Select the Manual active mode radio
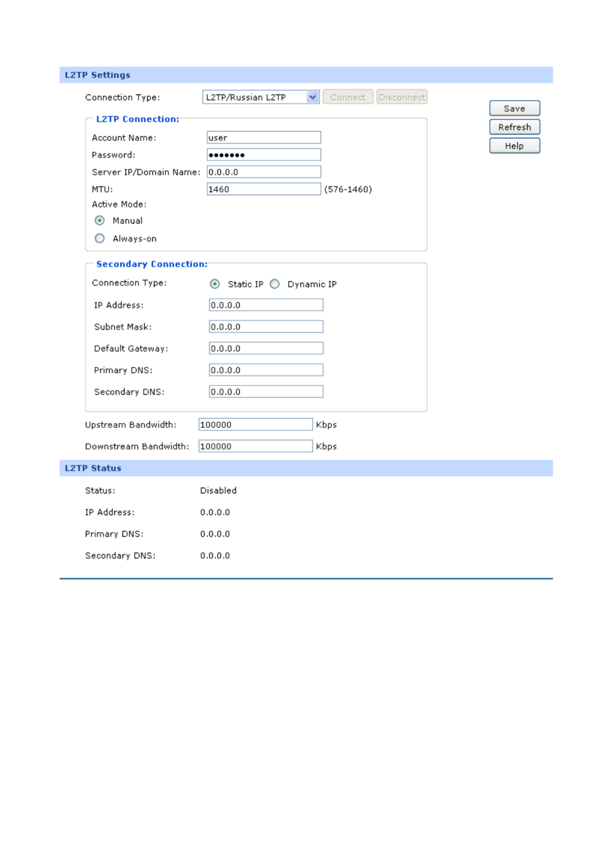Screen dimensions: 613x868 click(x=100, y=221)
